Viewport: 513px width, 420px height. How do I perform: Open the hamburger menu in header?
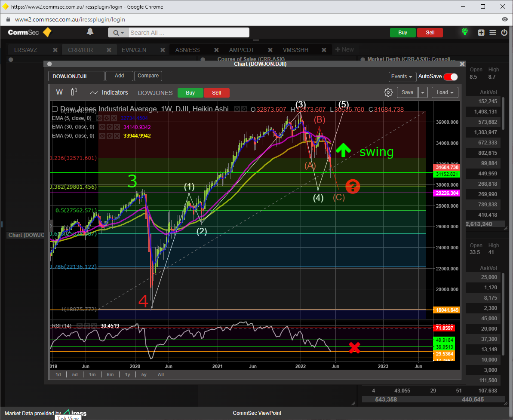tap(493, 33)
